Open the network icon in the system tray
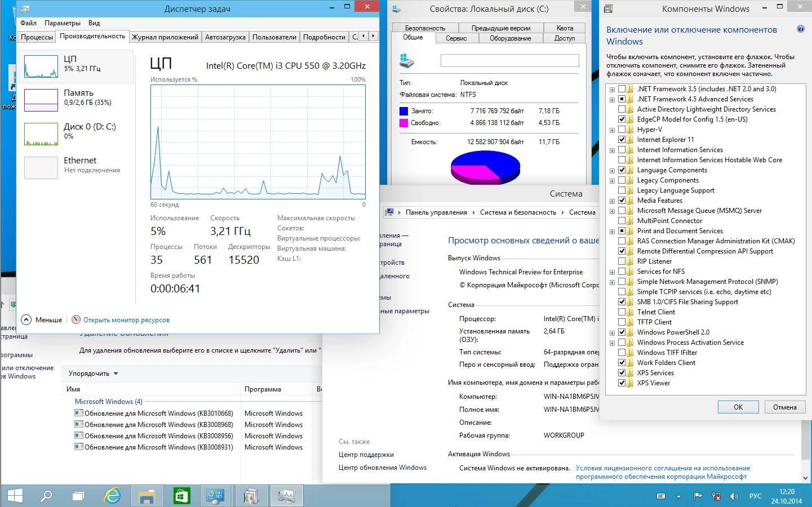Screen dimensions: 812x507 [x=716, y=496]
